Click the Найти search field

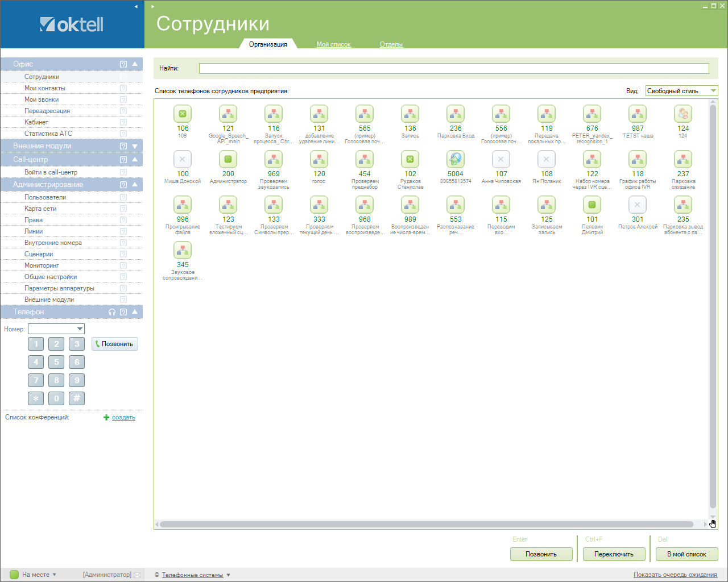point(454,68)
